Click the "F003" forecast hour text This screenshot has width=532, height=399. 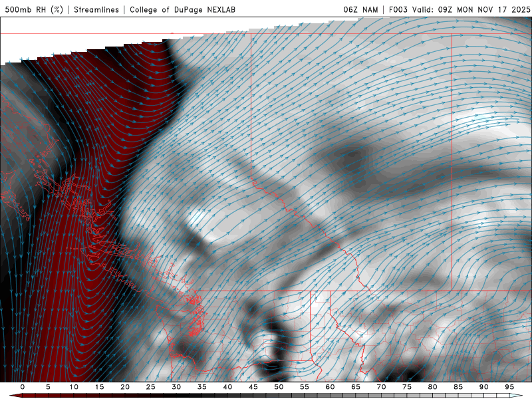[x=398, y=9]
